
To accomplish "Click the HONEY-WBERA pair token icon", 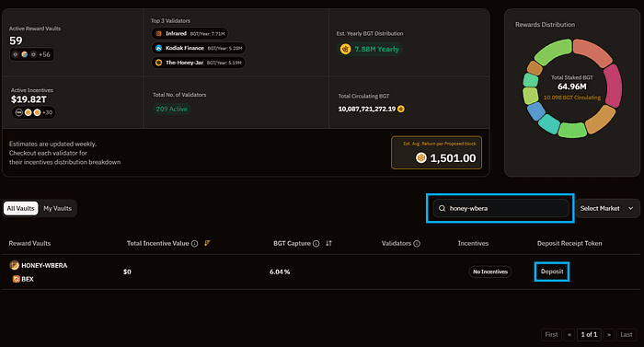I will point(15,265).
